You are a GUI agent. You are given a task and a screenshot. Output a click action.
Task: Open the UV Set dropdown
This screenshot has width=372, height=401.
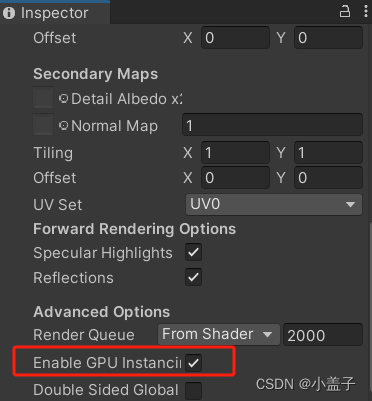[274, 204]
